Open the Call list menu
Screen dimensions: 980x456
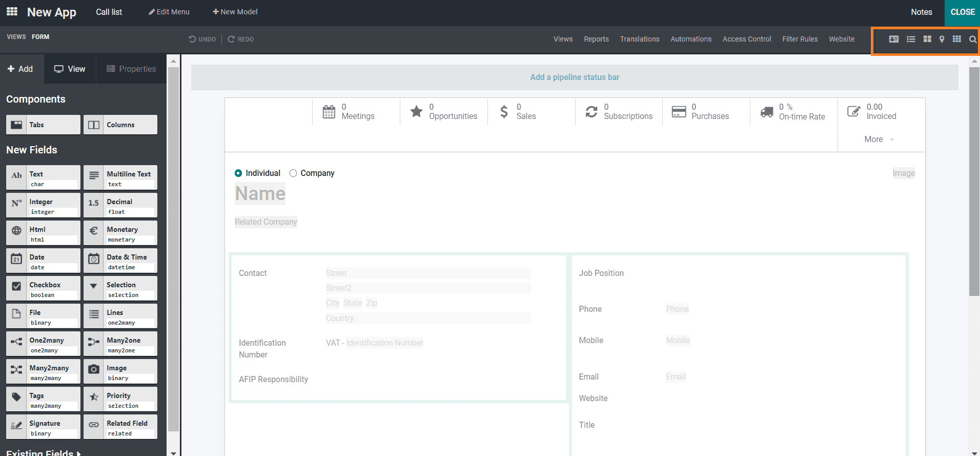click(x=109, y=12)
